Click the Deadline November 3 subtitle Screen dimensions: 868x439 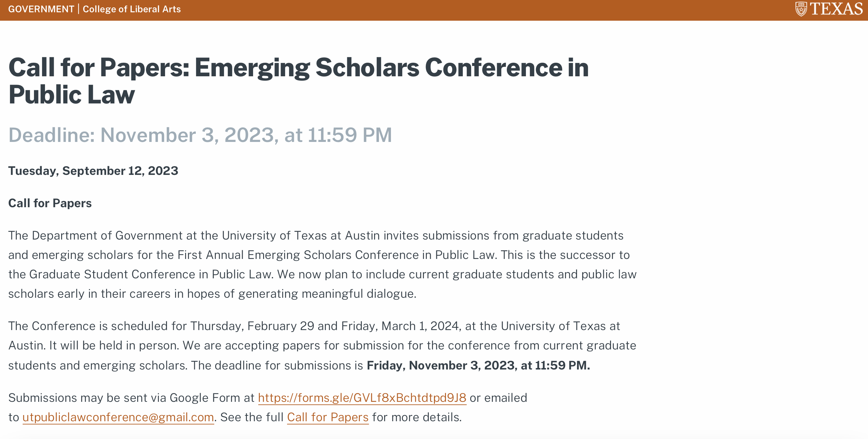[x=200, y=135]
